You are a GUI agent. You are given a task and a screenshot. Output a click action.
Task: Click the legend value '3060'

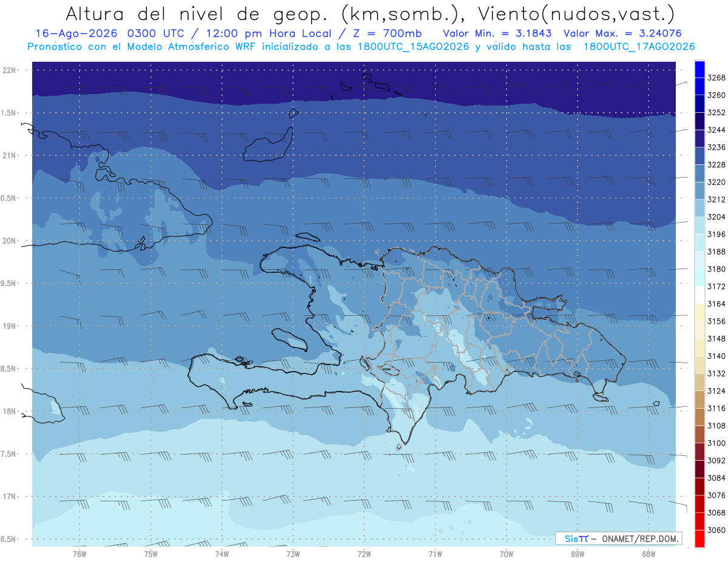716,530
